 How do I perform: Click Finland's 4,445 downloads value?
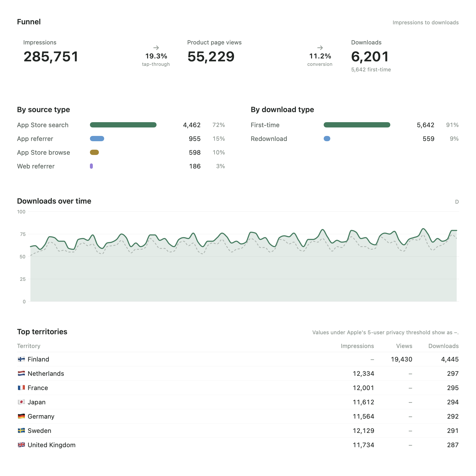[450, 359]
